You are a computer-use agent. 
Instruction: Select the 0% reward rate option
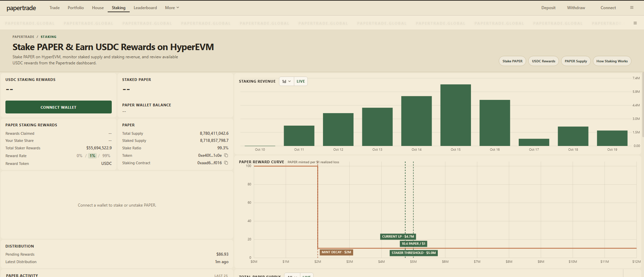coord(80,156)
